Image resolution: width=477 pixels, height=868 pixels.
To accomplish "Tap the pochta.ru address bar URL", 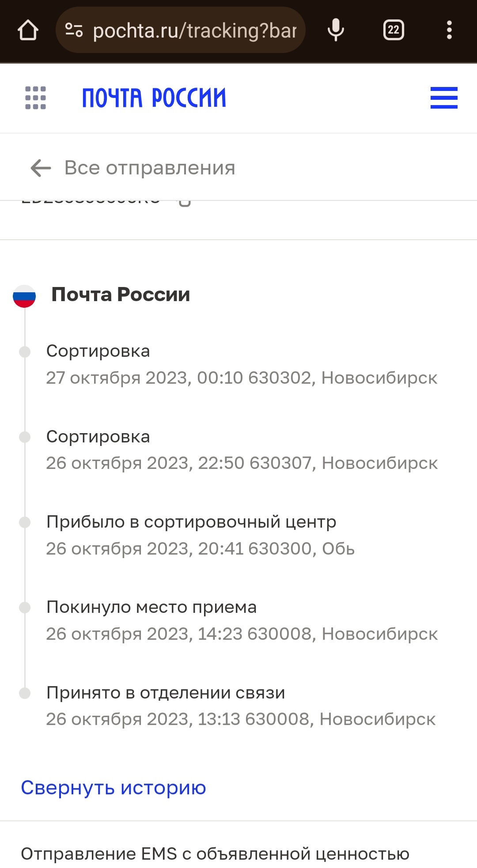I will tap(194, 30).
